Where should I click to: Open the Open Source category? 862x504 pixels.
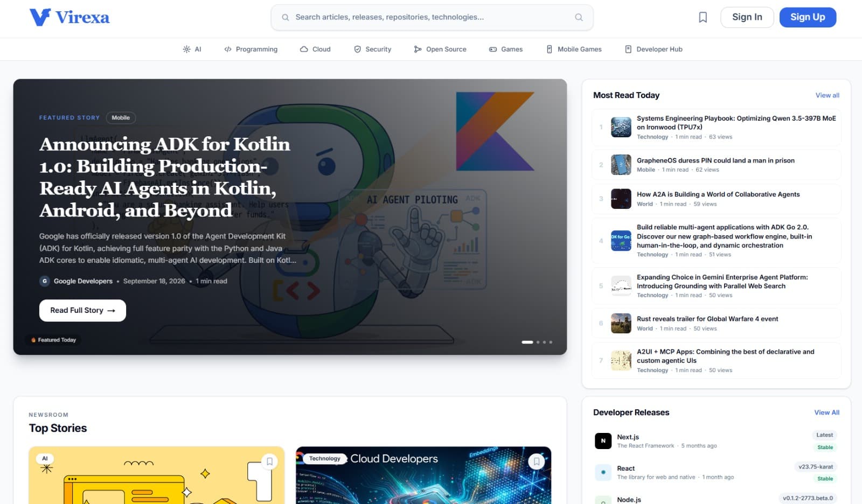(x=440, y=49)
